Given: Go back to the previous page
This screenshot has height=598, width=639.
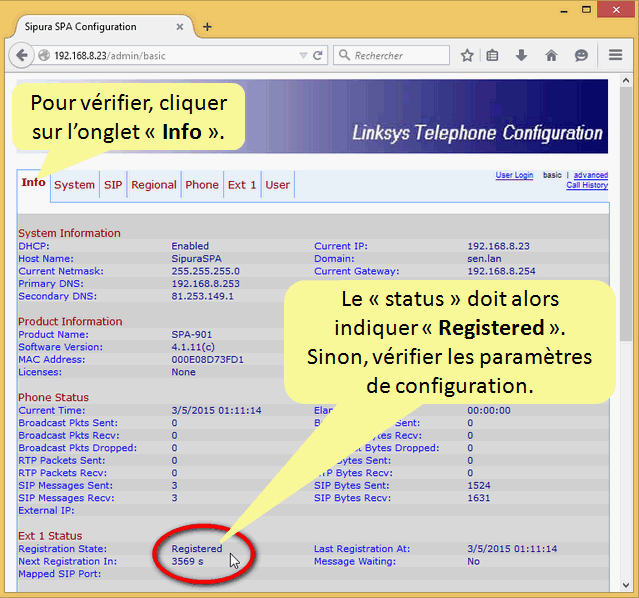Looking at the screenshot, I should click(22, 55).
